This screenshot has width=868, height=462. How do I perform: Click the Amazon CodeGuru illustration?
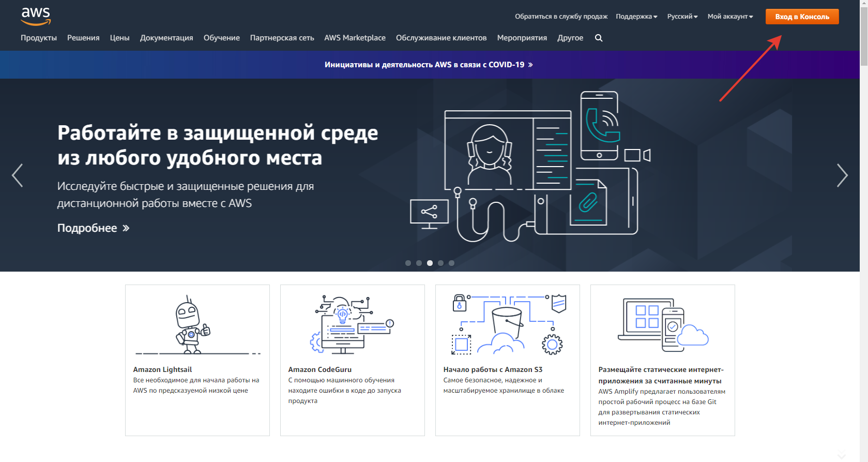[353, 325]
